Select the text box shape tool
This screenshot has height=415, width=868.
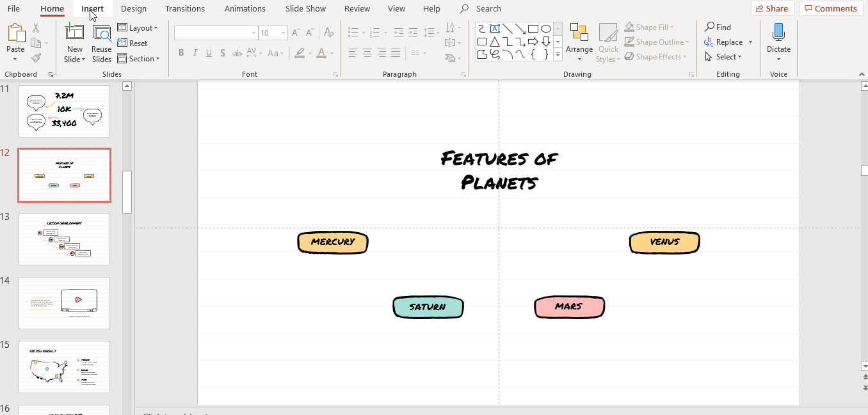(495, 29)
